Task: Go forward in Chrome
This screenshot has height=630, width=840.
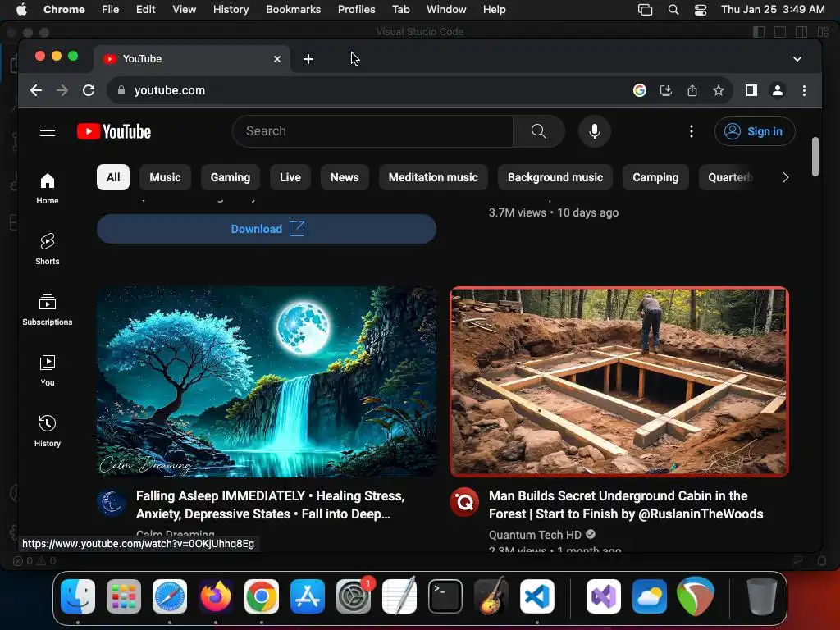Action: click(62, 90)
